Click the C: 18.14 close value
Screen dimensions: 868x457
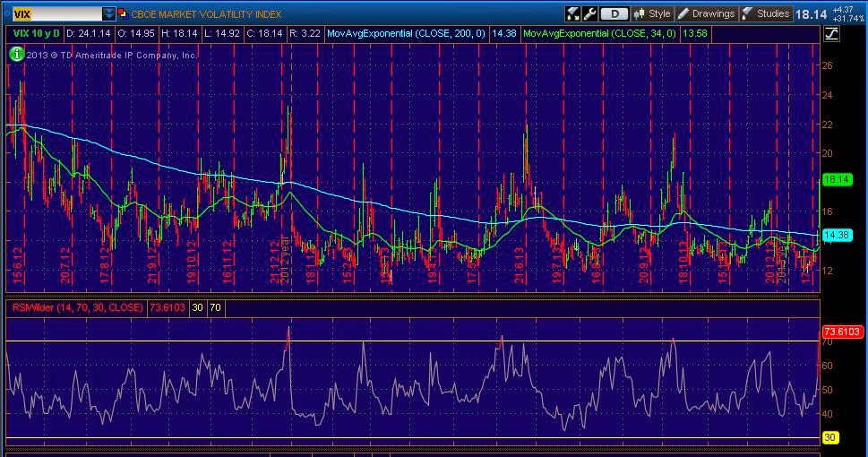click(265, 33)
